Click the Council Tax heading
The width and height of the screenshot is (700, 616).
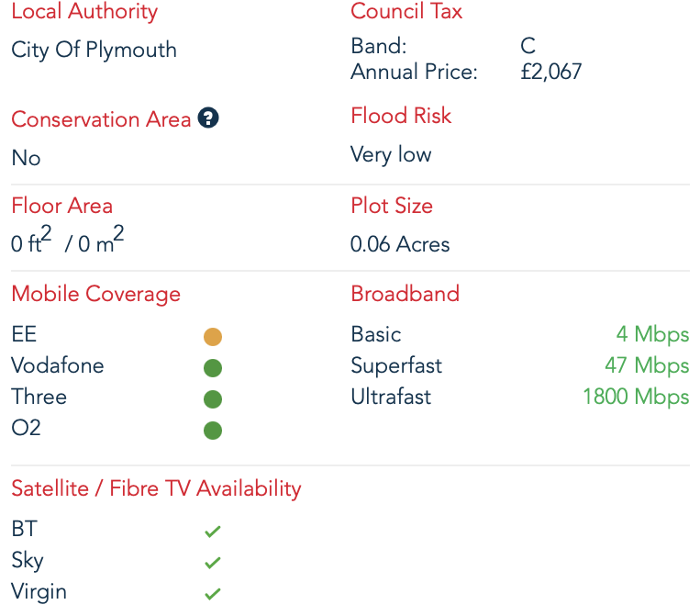coord(406,12)
